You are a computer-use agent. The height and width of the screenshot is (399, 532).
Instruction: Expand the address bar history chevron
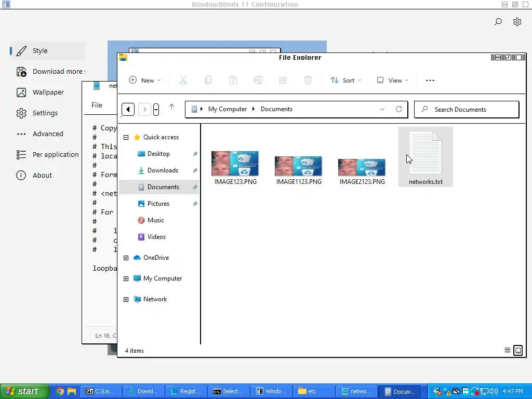[382, 109]
